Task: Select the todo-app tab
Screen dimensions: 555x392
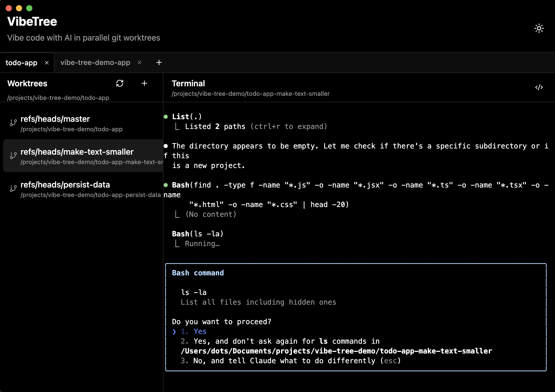Action: [x=22, y=62]
